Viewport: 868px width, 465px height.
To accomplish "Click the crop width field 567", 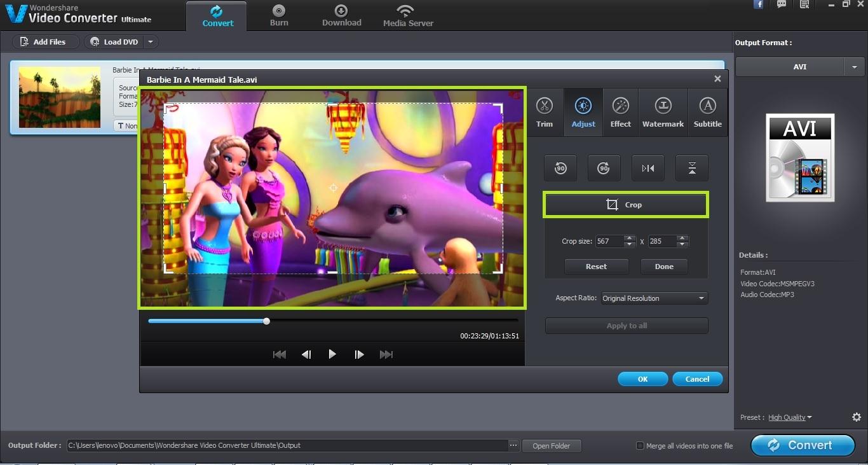I will tap(609, 241).
